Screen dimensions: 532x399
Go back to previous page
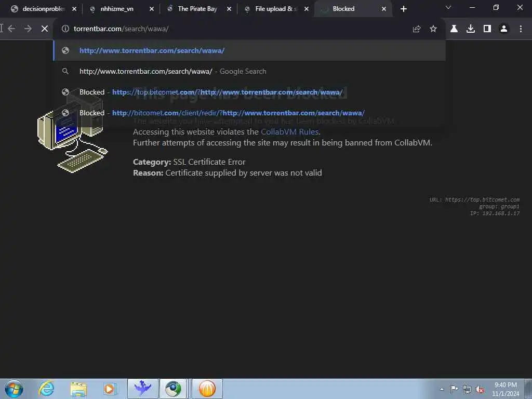(x=11, y=29)
